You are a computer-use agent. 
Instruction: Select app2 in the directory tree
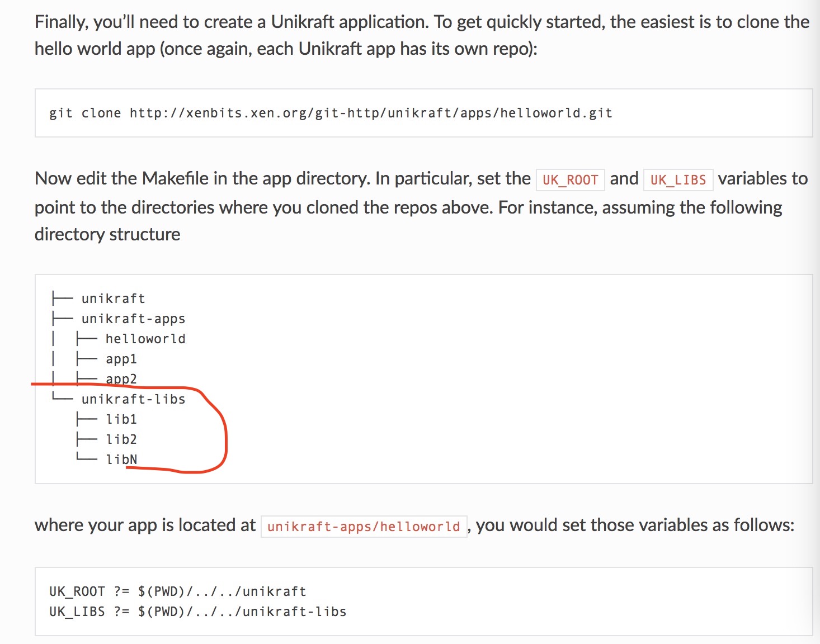point(121,378)
